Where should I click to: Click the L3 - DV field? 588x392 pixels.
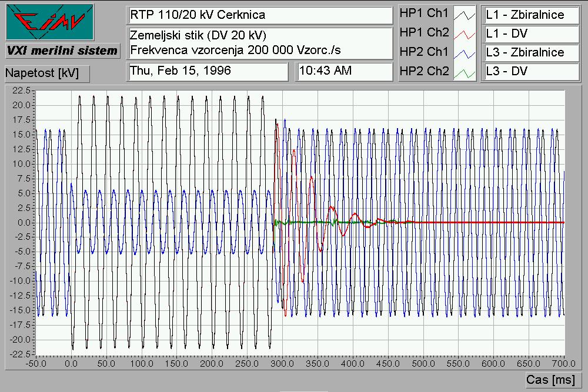530,71
